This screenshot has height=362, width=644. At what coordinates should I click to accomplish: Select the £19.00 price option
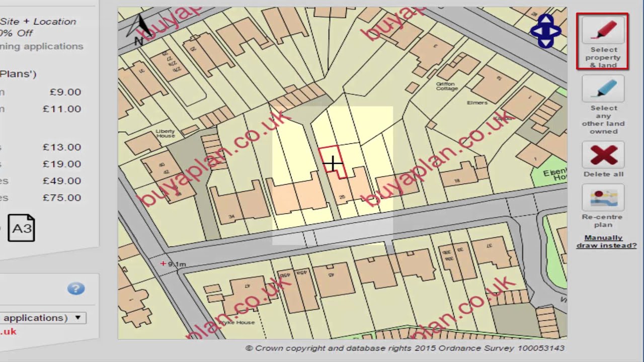point(62,164)
